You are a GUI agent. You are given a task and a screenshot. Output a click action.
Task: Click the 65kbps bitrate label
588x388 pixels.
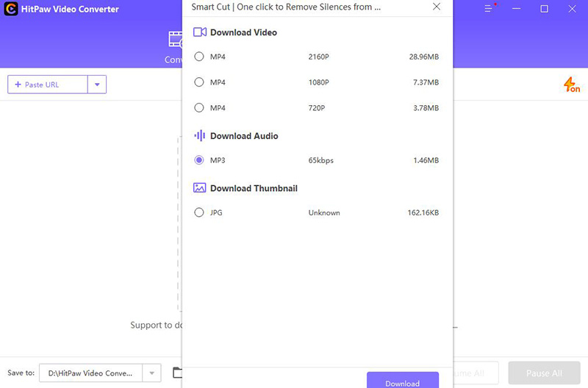pos(320,160)
